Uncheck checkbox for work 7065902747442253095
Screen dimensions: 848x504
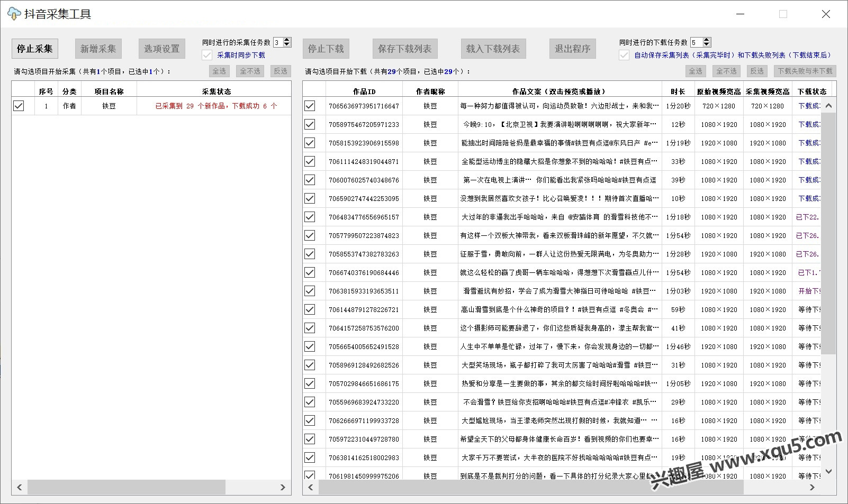coord(310,198)
